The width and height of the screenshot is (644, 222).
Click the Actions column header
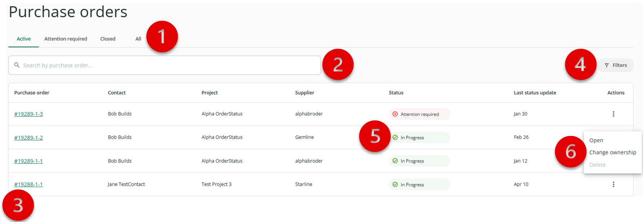click(616, 93)
